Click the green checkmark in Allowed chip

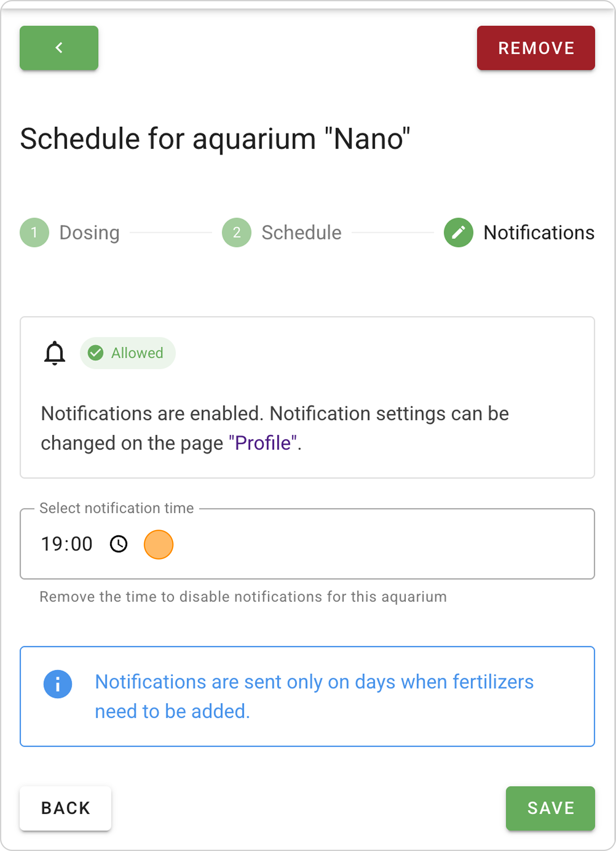click(x=96, y=353)
